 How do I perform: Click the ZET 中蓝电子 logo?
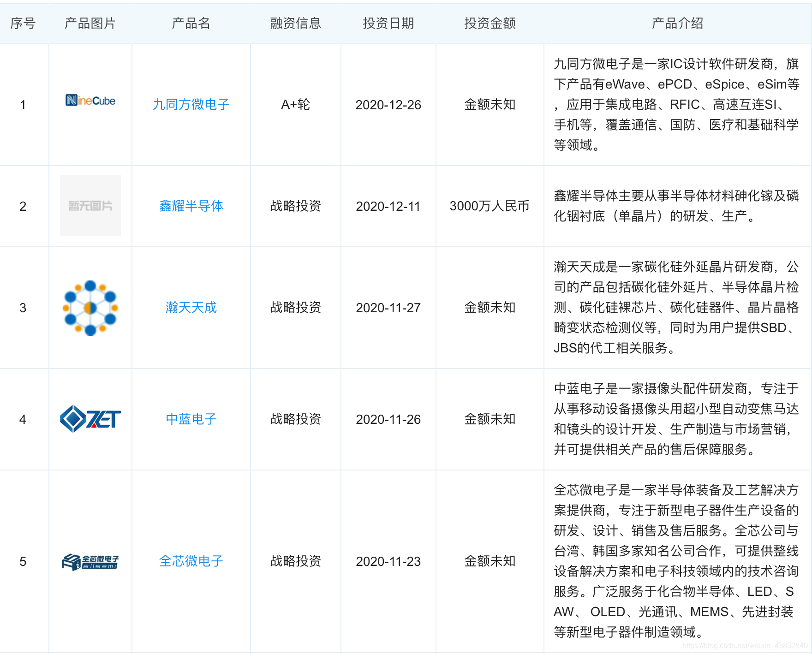[x=90, y=419]
